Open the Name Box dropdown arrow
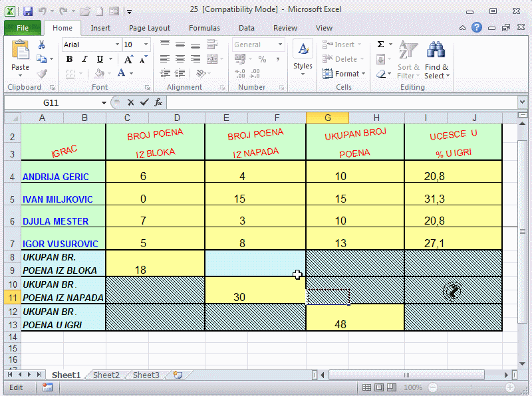This screenshot has width=532, height=396. tap(104, 102)
